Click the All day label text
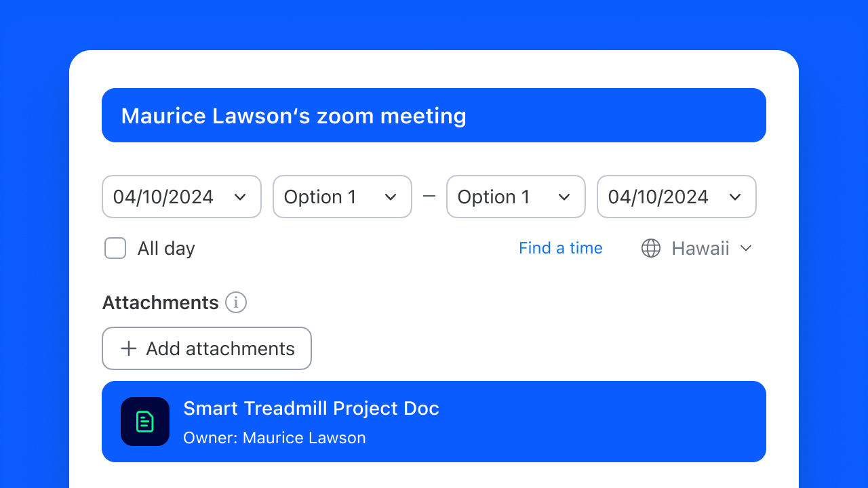This screenshot has width=868, height=488. coord(166,248)
